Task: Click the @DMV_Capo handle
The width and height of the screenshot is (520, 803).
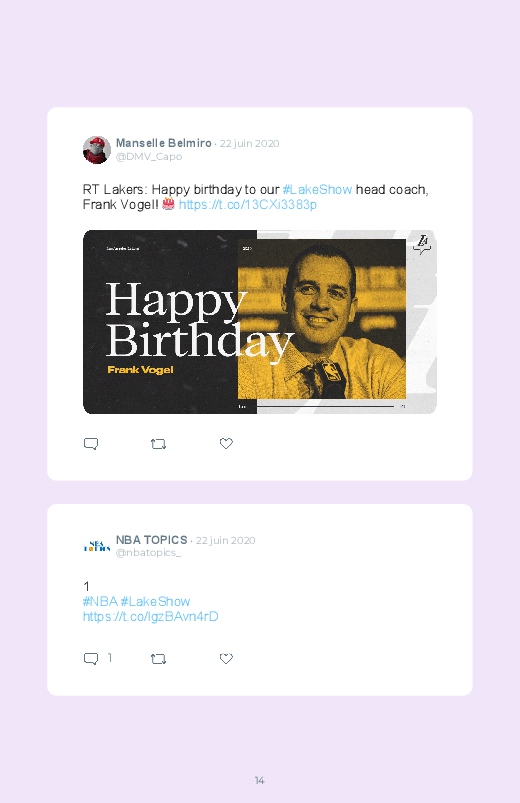Action: (x=149, y=157)
